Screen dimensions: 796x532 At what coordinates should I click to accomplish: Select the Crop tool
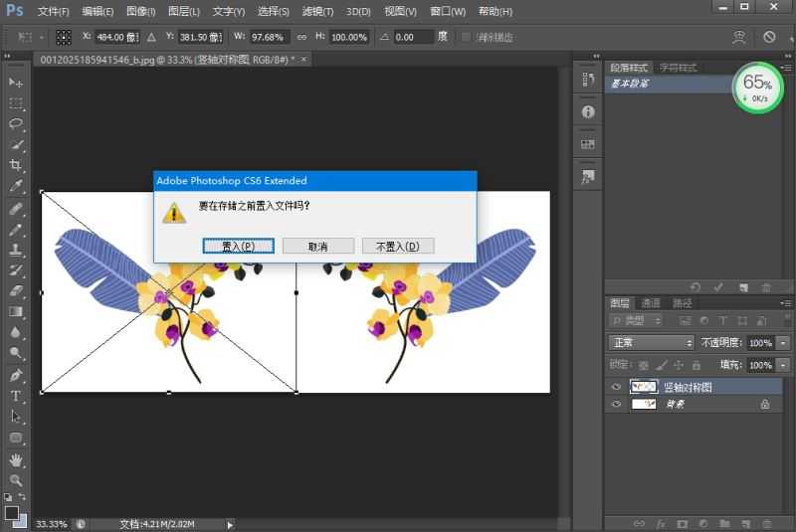(16, 165)
